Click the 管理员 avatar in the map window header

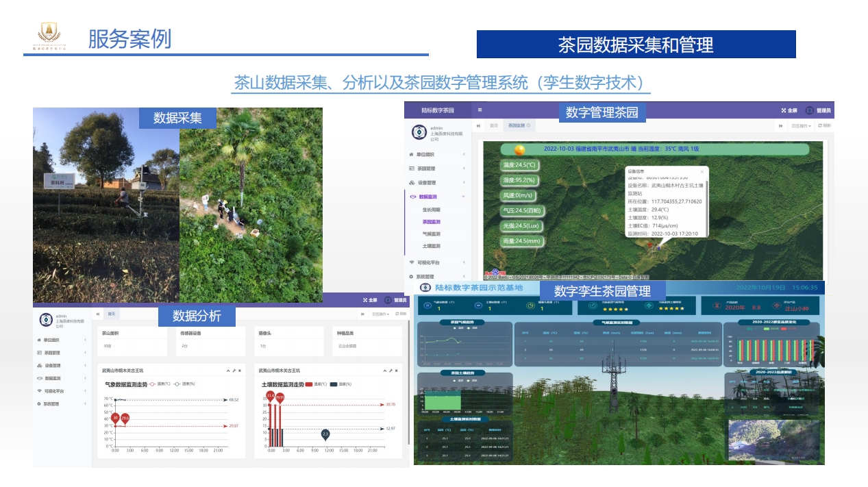tap(810, 110)
